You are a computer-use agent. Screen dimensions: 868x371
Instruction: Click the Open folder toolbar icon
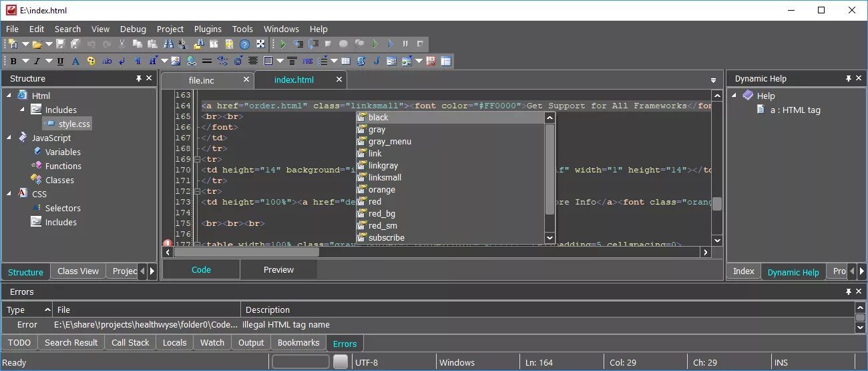coord(37,44)
